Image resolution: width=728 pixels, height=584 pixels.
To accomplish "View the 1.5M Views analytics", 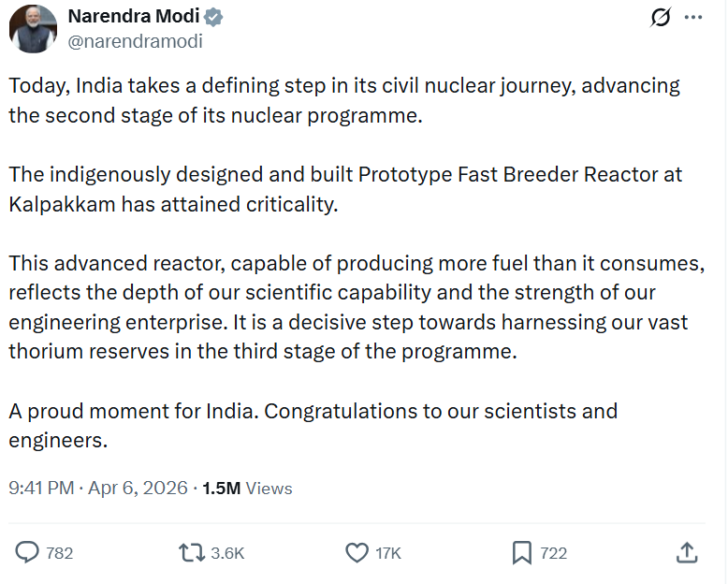I will (x=247, y=489).
